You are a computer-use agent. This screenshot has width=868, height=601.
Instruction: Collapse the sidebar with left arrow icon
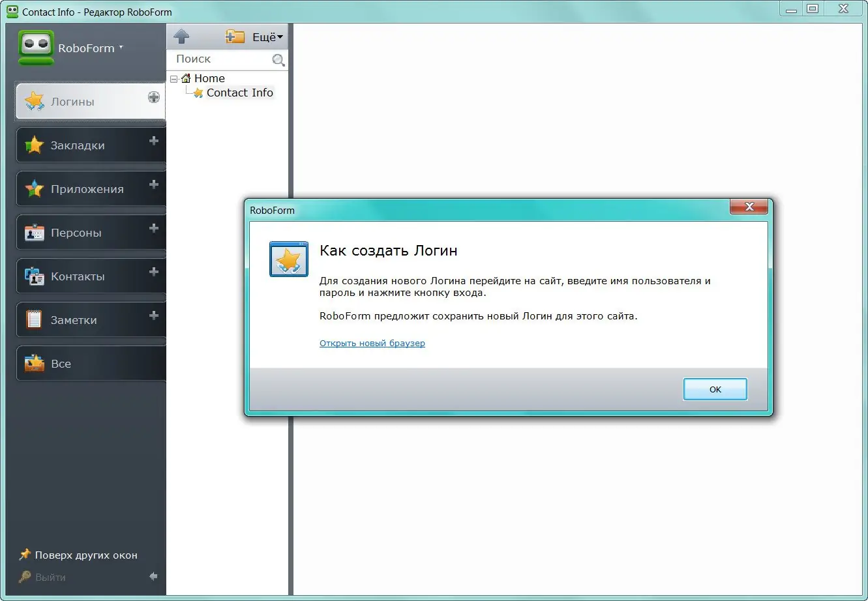point(153,576)
